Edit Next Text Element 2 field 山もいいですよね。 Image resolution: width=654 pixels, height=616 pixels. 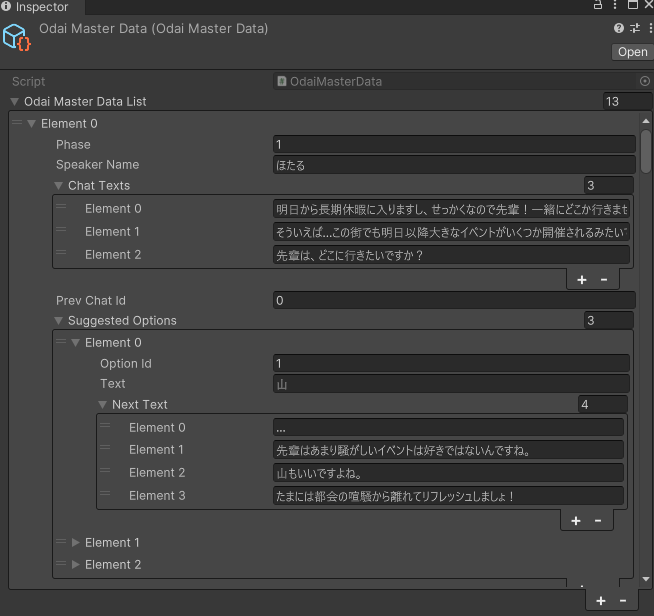tap(448, 473)
